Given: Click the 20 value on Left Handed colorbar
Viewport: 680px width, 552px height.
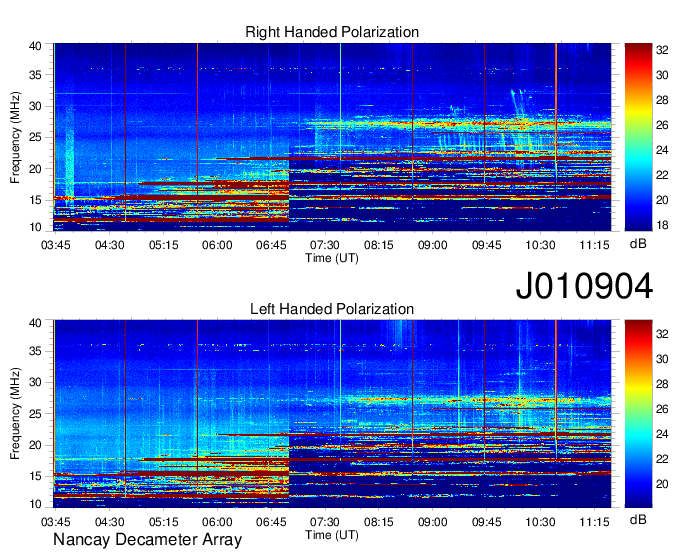Looking at the screenshot, I should pos(662,484).
